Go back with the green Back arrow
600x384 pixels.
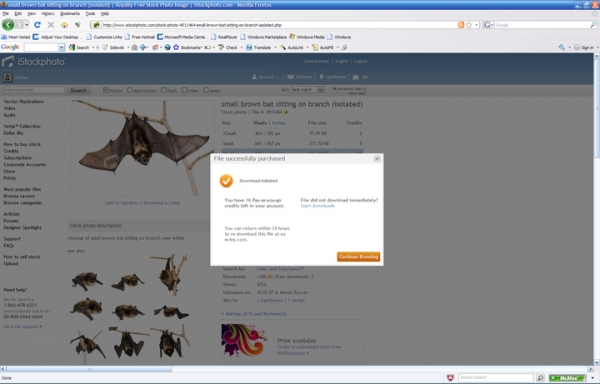(8, 25)
